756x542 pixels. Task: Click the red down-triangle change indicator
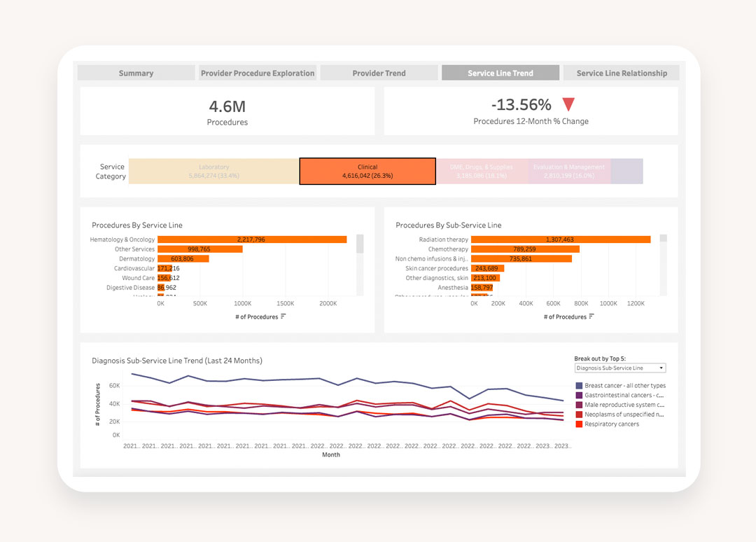click(568, 104)
